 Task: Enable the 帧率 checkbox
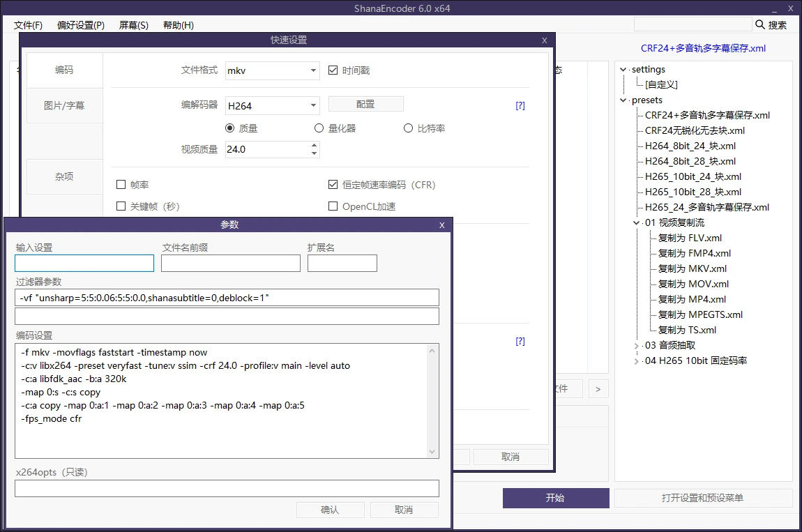(x=121, y=184)
